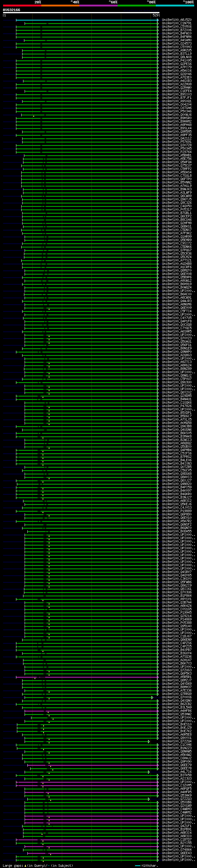Screen dimensions: 197x868
Task: Select UniRef100_Q75CU7 entry
Action: tap(177, 165)
